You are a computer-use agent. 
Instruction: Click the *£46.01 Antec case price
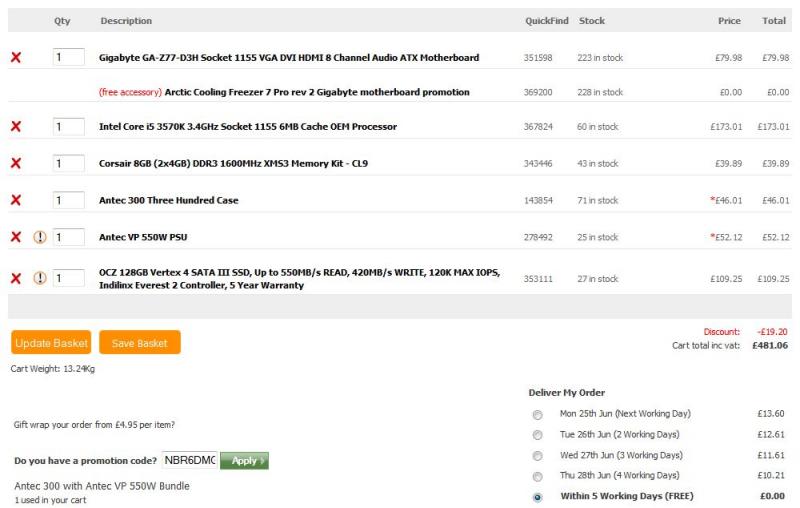(726, 200)
